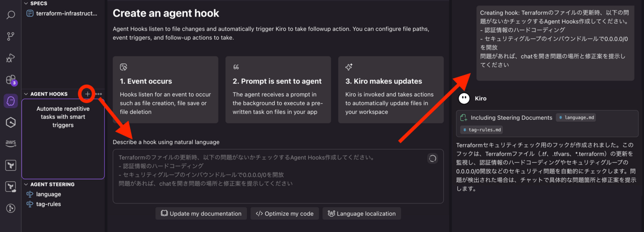Add a new agent hook with plus icon
The height and width of the screenshot is (232, 644).
click(x=88, y=94)
